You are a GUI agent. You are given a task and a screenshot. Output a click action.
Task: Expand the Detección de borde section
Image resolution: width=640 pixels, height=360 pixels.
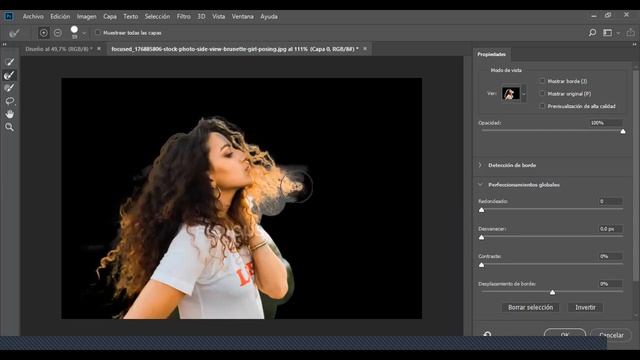click(x=480, y=165)
